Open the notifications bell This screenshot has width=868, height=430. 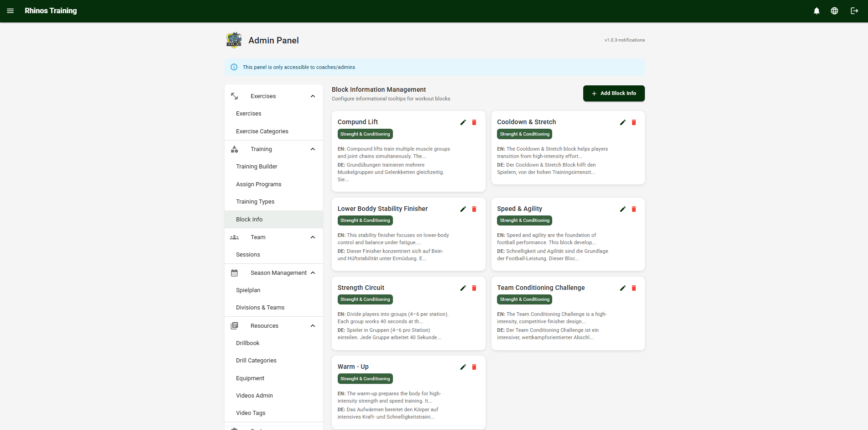(817, 11)
